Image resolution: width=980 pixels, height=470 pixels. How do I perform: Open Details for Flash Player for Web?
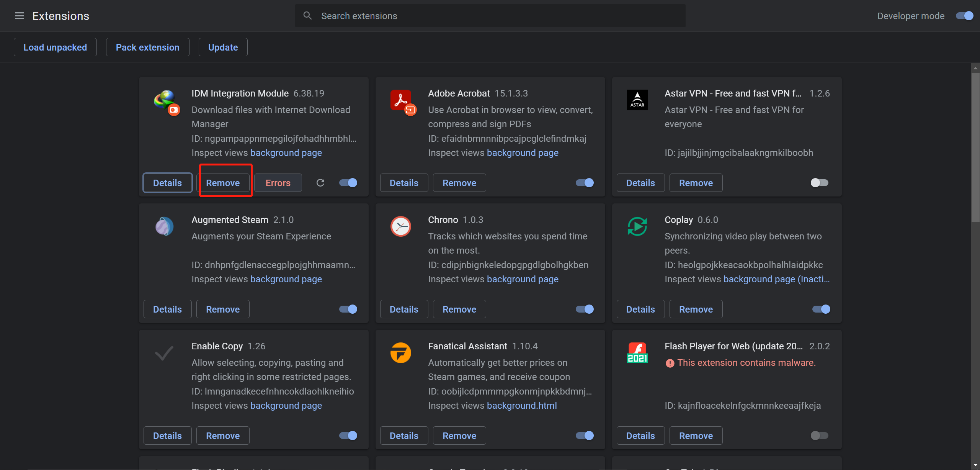tap(640, 436)
